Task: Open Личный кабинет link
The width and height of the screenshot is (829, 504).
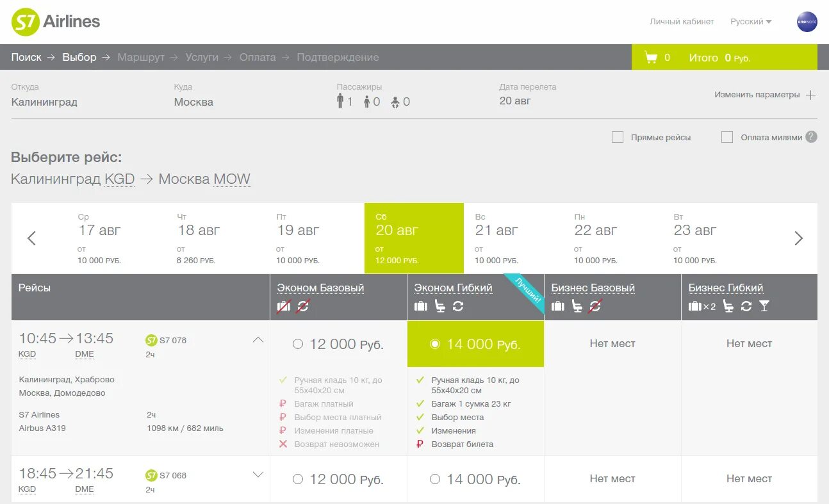Action: pyautogui.click(x=682, y=22)
